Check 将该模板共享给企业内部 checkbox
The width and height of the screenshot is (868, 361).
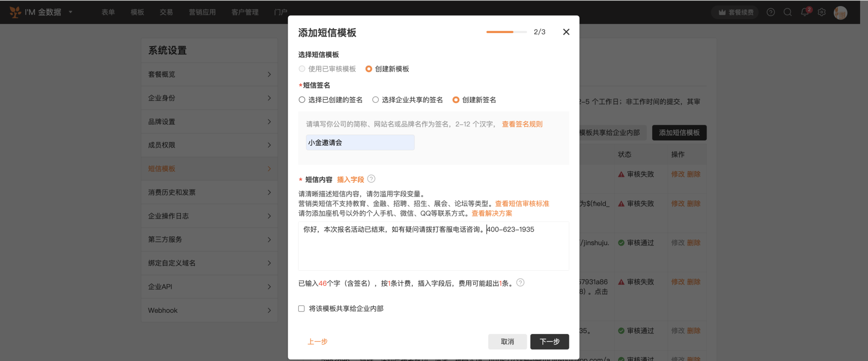pyautogui.click(x=301, y=308)
